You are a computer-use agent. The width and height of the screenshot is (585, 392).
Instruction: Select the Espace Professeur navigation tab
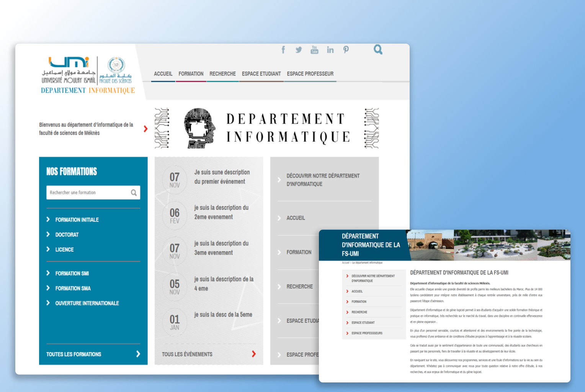tap(310, 74)
